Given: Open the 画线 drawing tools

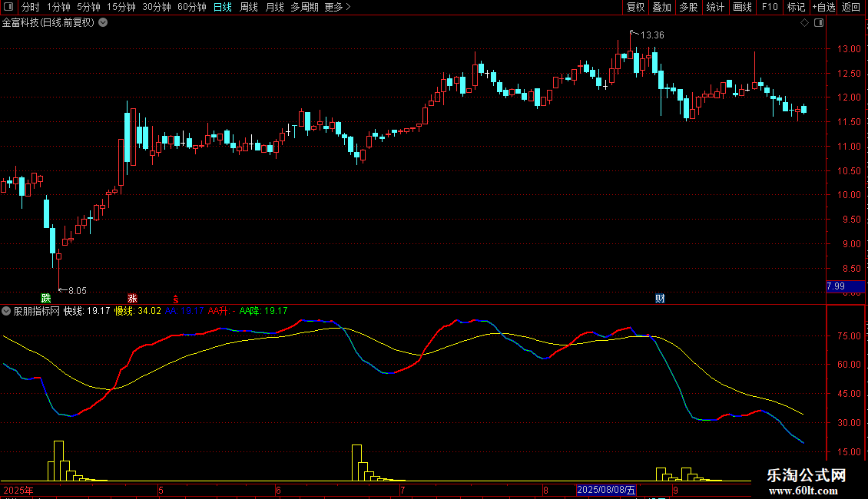Looking at the screenshot, I should coord(742,7).
